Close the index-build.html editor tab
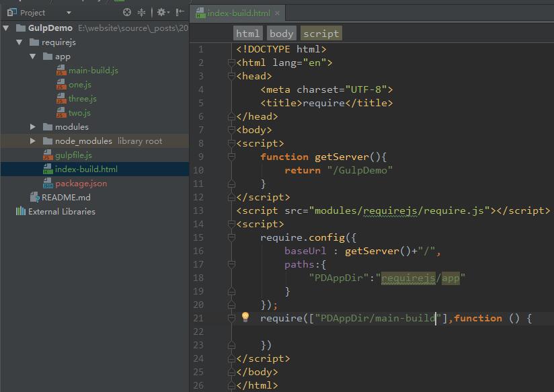The height and width of the screenshot is (392, 554). (278, 13)
